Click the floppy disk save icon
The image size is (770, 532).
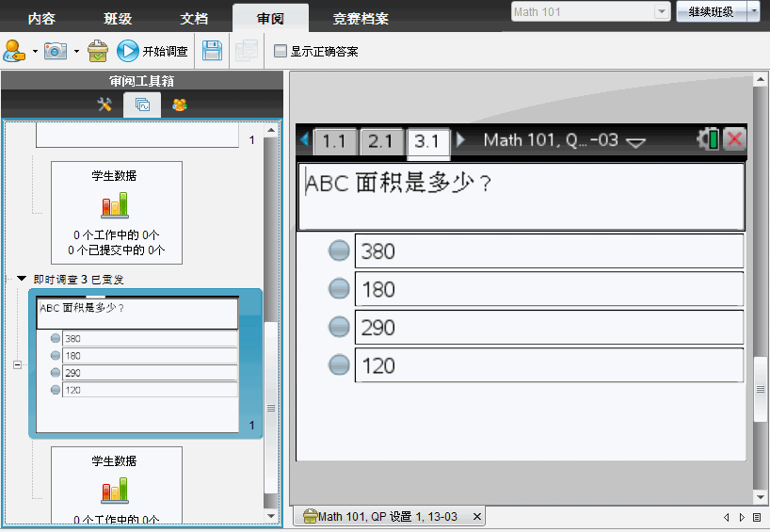click(213, 51)
